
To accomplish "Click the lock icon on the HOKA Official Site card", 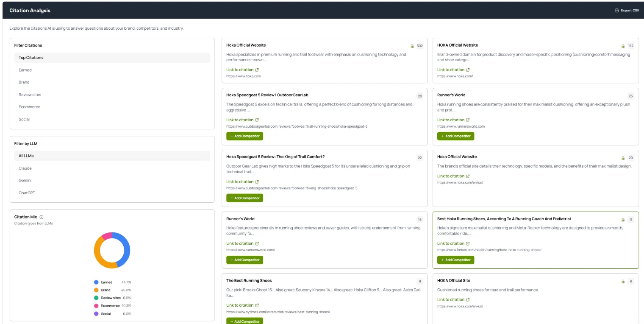I will click(x=623, y=281).
